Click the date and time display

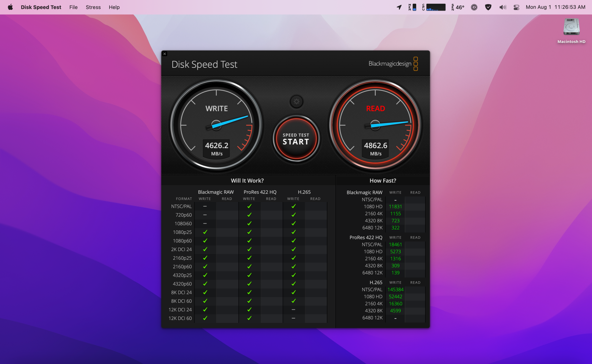tap(555, 7)
